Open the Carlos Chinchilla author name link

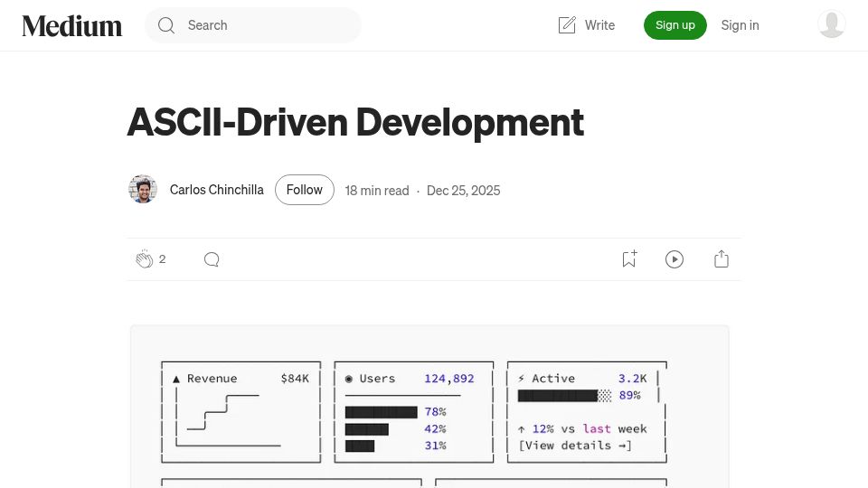[x=216, y=190]
